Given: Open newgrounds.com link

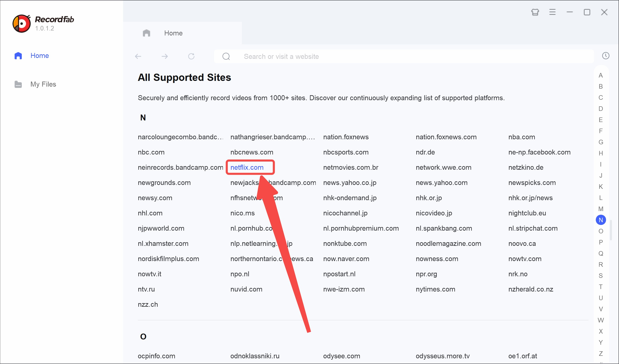Looking at the screenshot, I should click(164, 182).
